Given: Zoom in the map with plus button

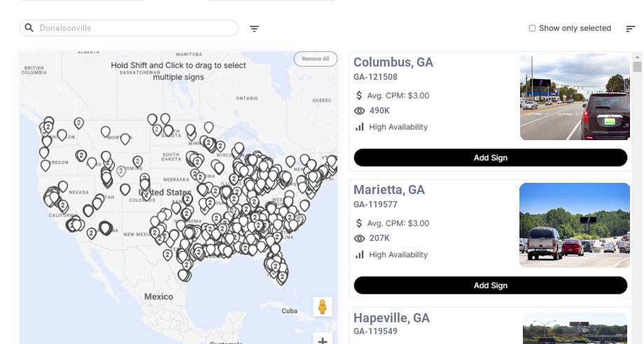Looking at the screenshot, I should (x=323, y=340).
